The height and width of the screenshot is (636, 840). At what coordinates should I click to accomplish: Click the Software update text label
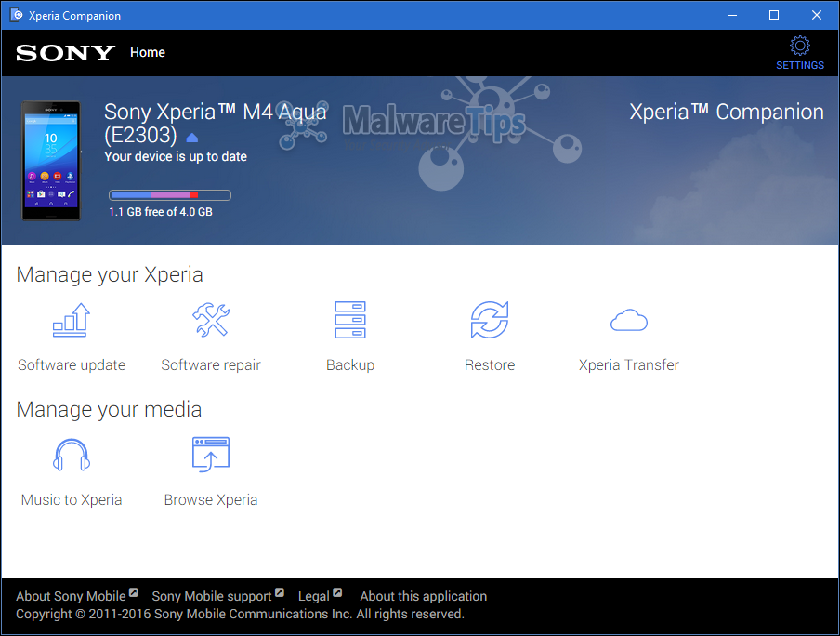(x=72, y=365)
